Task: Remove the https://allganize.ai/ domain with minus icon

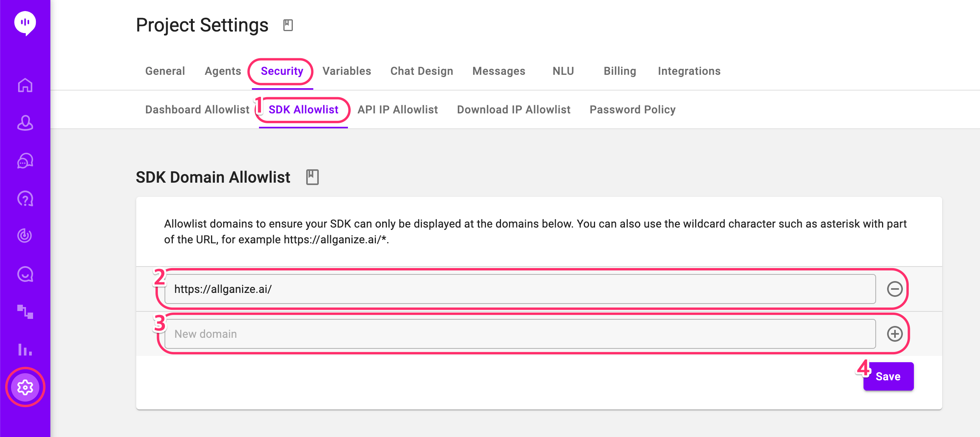Action: click(x=895, y=289)
